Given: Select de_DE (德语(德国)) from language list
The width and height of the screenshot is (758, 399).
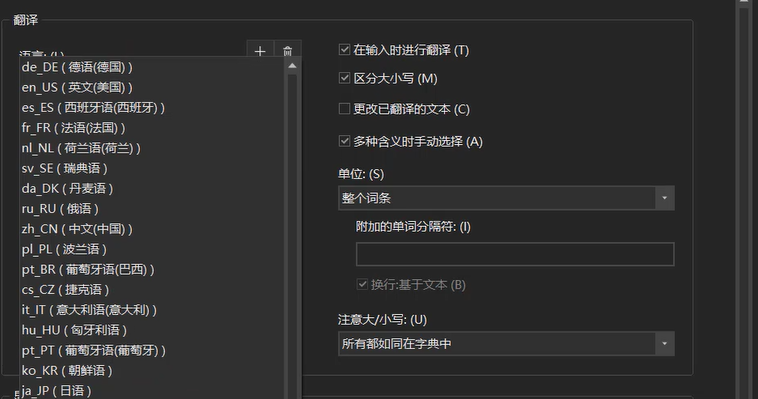Looking at the screenshot, I should pyautogui.click(x=152, y=67).
